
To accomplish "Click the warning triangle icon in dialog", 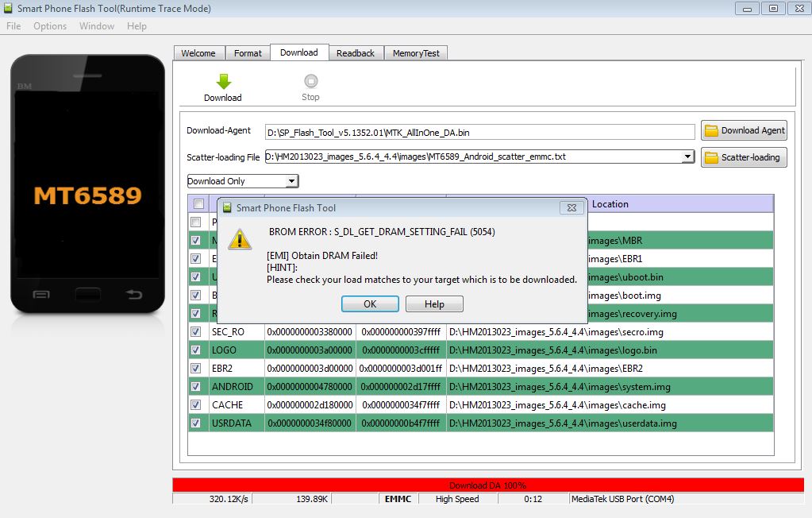I will point(240,238).
